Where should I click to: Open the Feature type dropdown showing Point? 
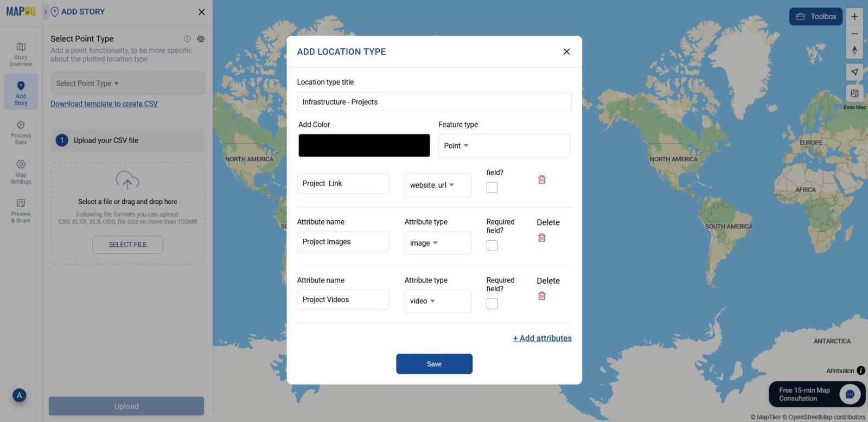[x=503, y=145]
